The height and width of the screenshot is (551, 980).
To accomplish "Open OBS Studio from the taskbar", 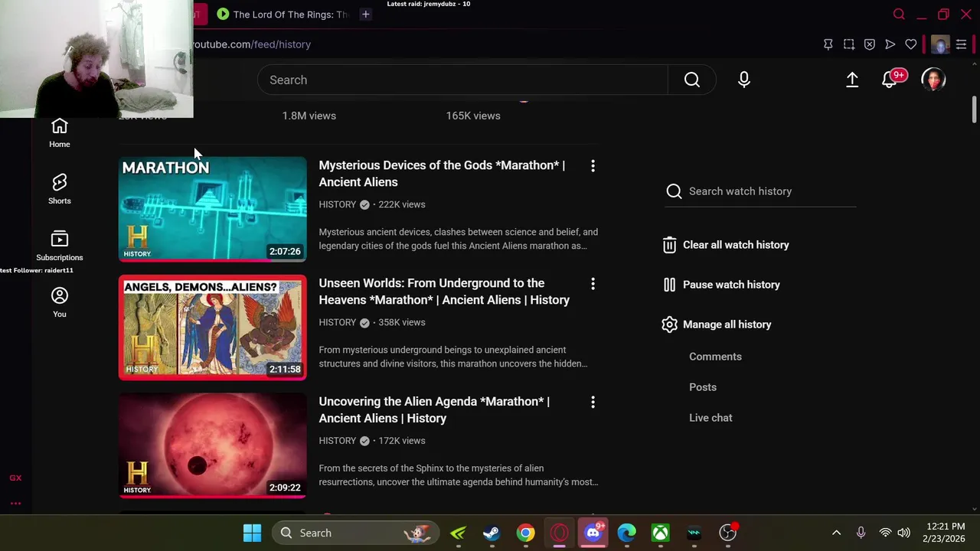I will click(728, 533).
